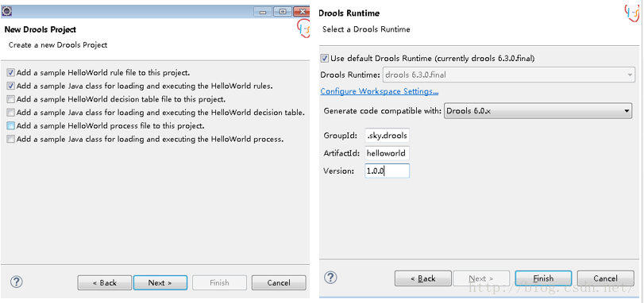Screen dimensions: 644x303
Task: Click the 'Select a Drools Runtime' text
Action: tap(366, 29)
